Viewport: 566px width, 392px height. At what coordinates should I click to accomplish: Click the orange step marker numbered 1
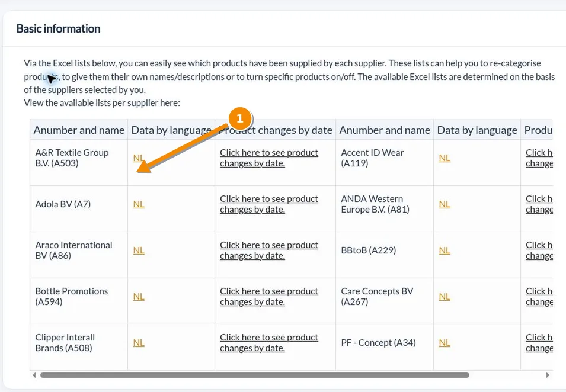tap(239, 118)
